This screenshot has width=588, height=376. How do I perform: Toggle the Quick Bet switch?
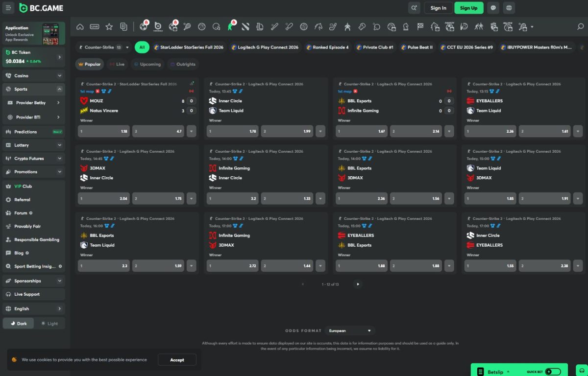tap(553, 372)
